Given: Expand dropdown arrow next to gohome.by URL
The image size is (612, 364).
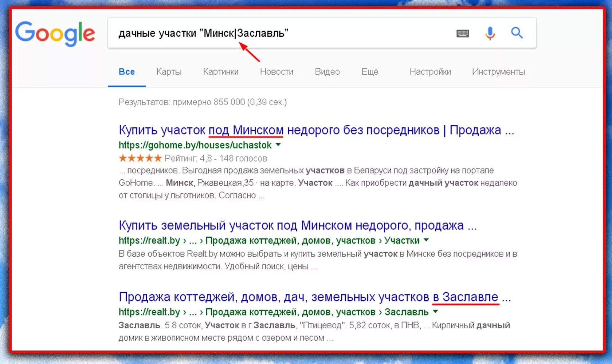Looking at the screenshot, I should [278, 145].
